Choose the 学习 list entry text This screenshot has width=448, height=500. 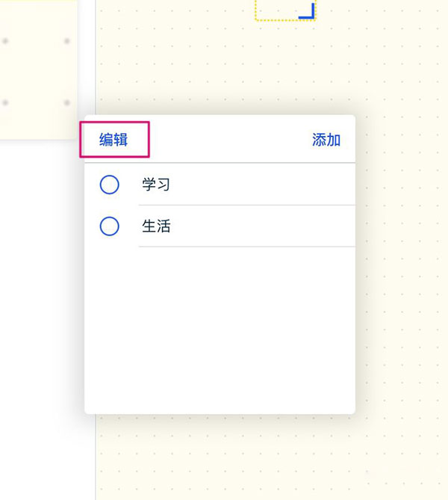click(x=156, y=184)
